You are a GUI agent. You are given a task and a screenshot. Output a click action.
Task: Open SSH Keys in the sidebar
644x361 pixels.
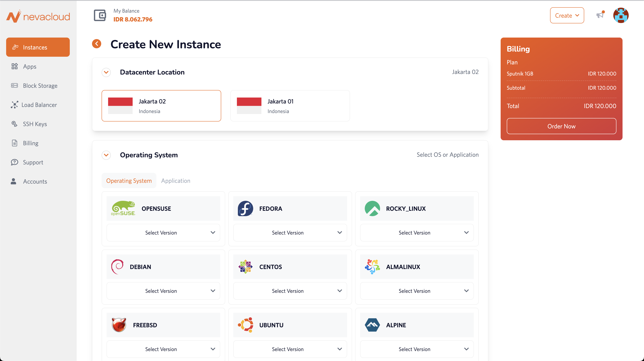click(38, 124)
